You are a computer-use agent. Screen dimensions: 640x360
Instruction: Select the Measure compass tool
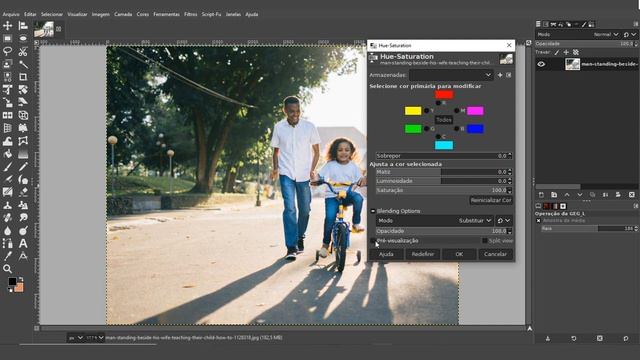tap(23, 256)
